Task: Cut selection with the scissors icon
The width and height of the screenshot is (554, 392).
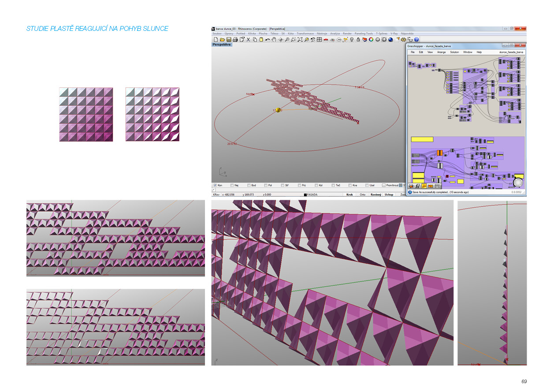Action: pyautogui.click(x=248, y=40)
